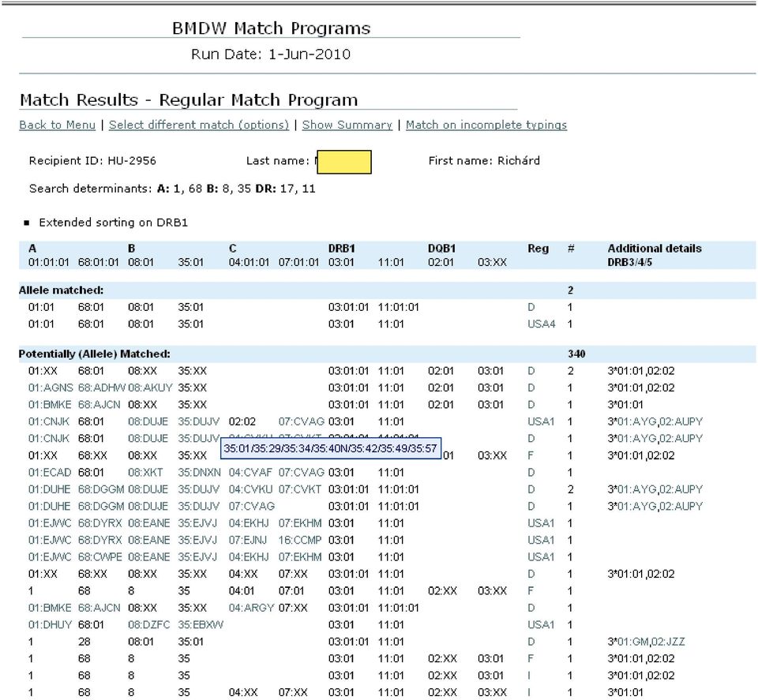
Task: Click allele code 04:ARGY
Action: (251, 607)
